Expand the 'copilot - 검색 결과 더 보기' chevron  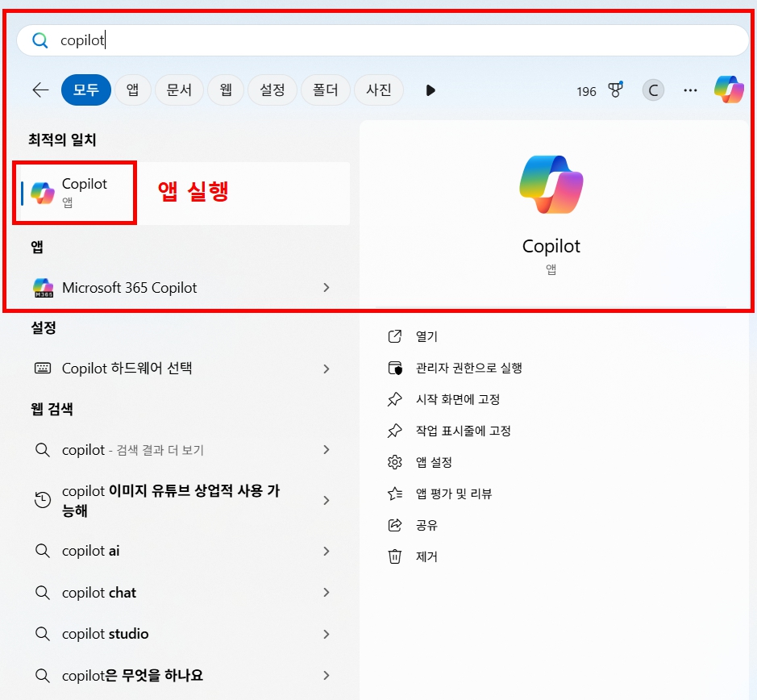[327, 450]
